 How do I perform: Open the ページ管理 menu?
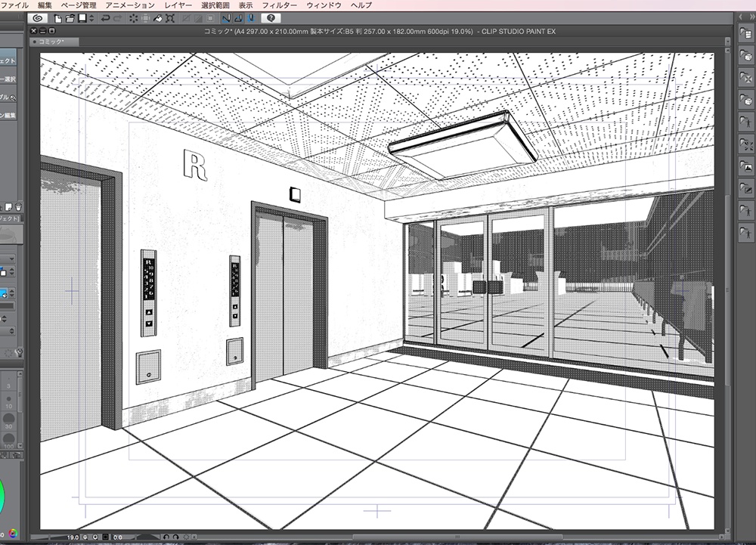pos(79,5)
